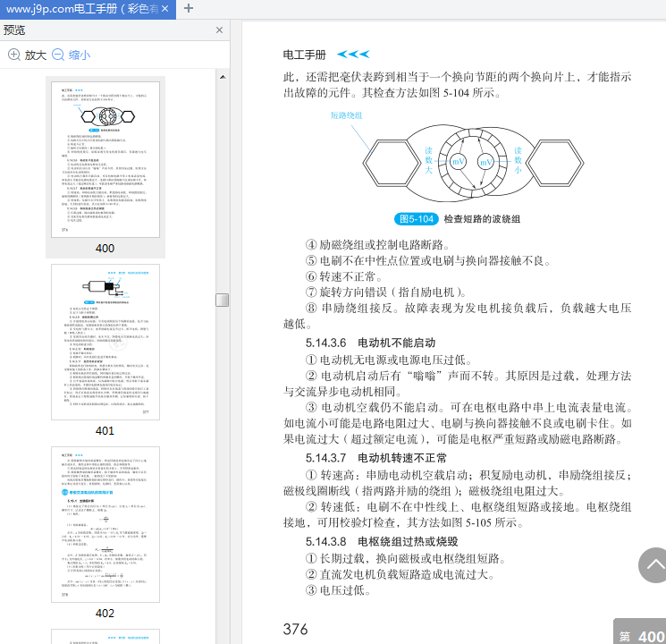Open a new tab with plus button
Screen dimensions: 666x644
point(189,8)
